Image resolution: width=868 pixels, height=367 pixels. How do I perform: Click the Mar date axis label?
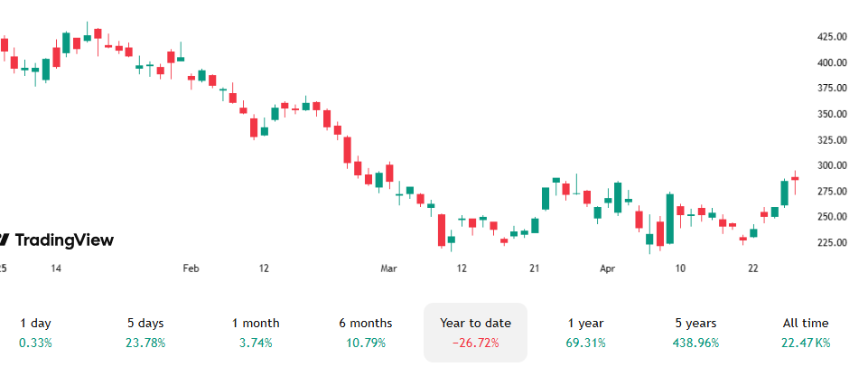388,268
